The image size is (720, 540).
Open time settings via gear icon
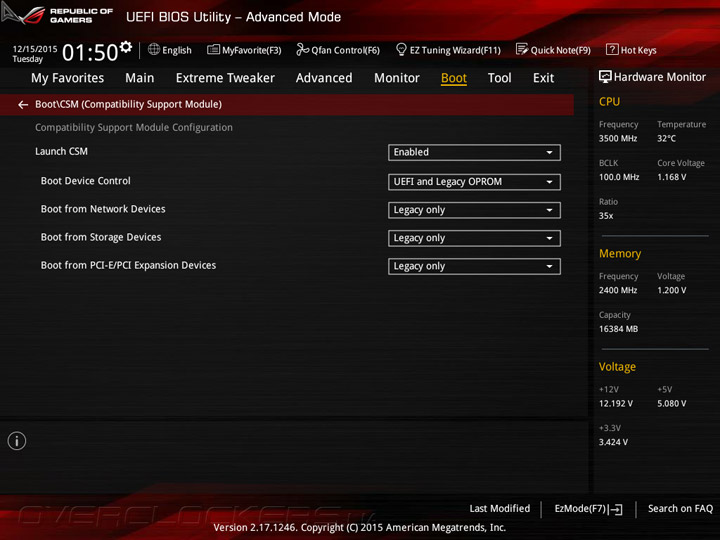126,46
